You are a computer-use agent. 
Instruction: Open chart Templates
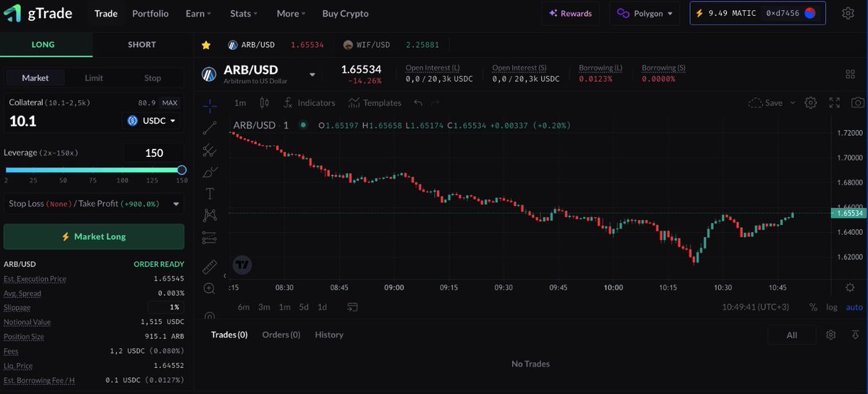click(375, 103)
